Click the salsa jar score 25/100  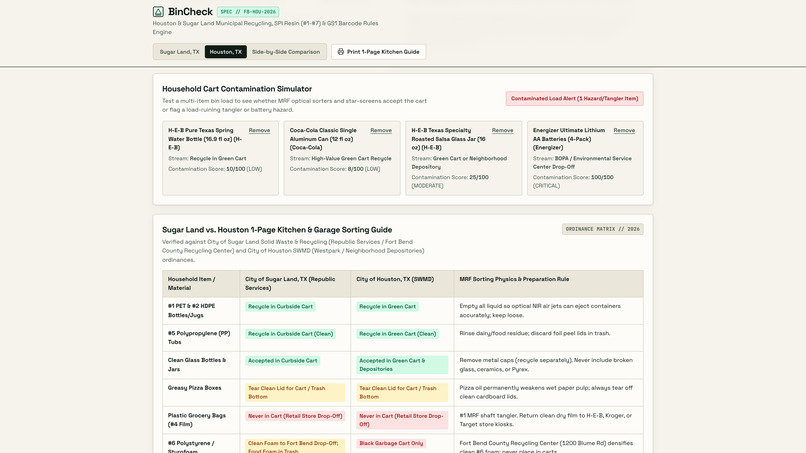point(450,182)
